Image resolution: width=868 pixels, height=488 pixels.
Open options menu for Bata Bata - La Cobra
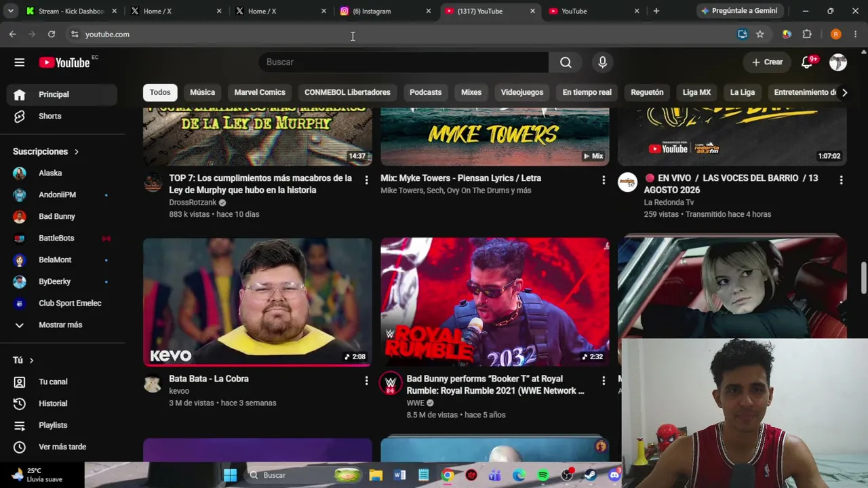click(x=366, y=381)
